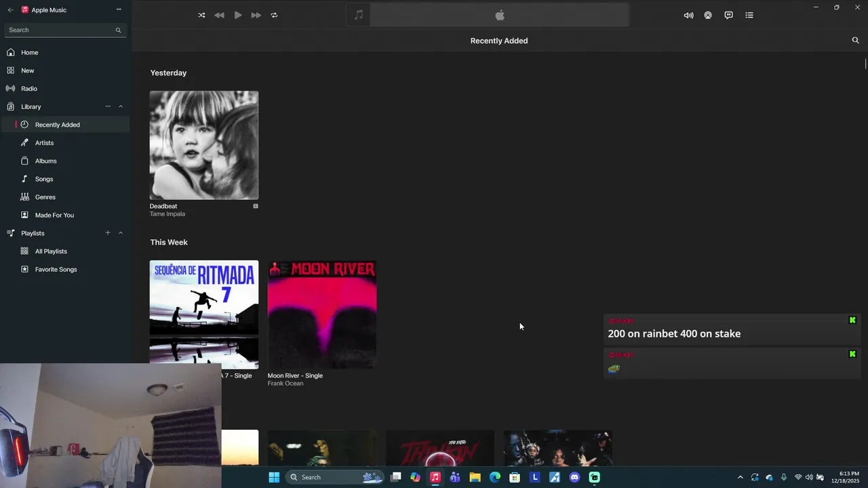Open All Playlists

(65, 251)
